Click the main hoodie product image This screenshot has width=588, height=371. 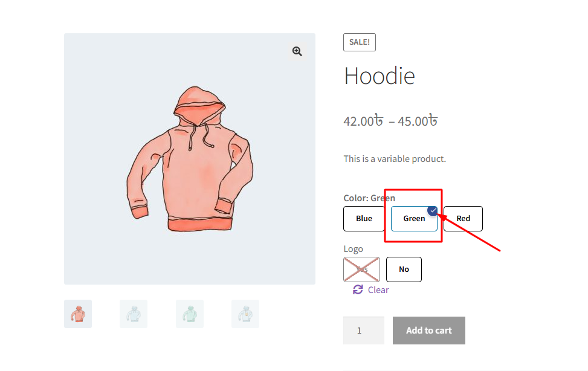[189, 158]
